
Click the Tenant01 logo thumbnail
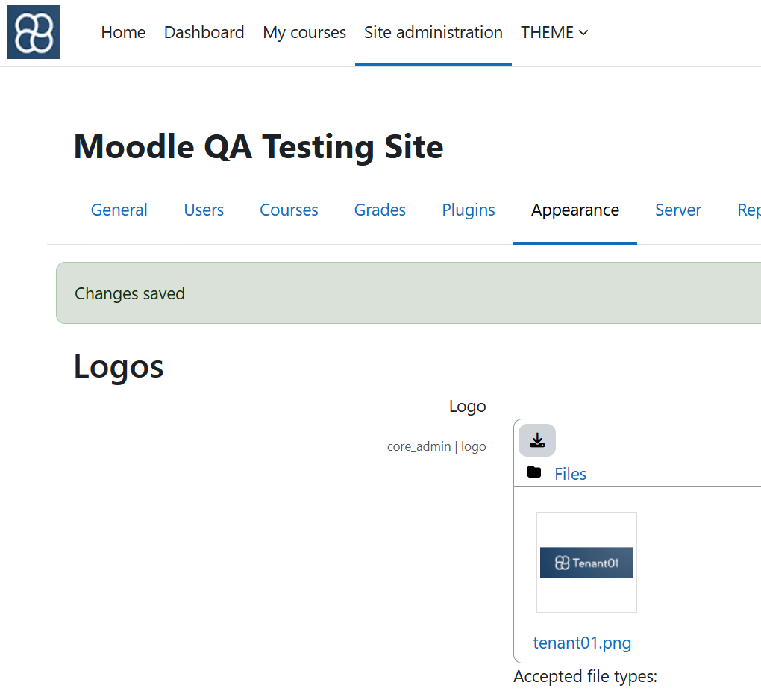pos(586,563)
